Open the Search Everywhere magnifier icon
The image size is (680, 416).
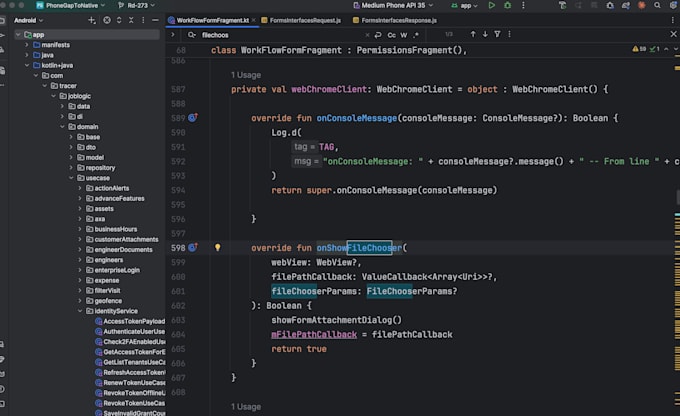click(x=657, y=6)
